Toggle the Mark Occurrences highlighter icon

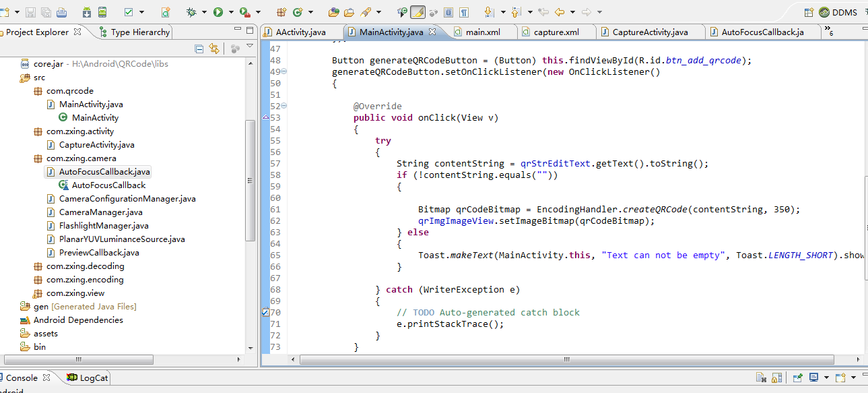(418, 12)
